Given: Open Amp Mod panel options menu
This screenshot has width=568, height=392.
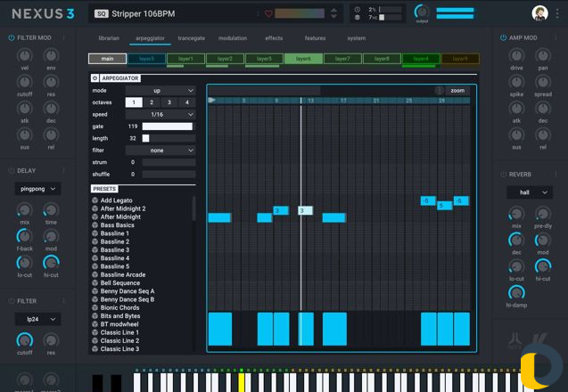Looking at the screenshot, I should [556, 37].
